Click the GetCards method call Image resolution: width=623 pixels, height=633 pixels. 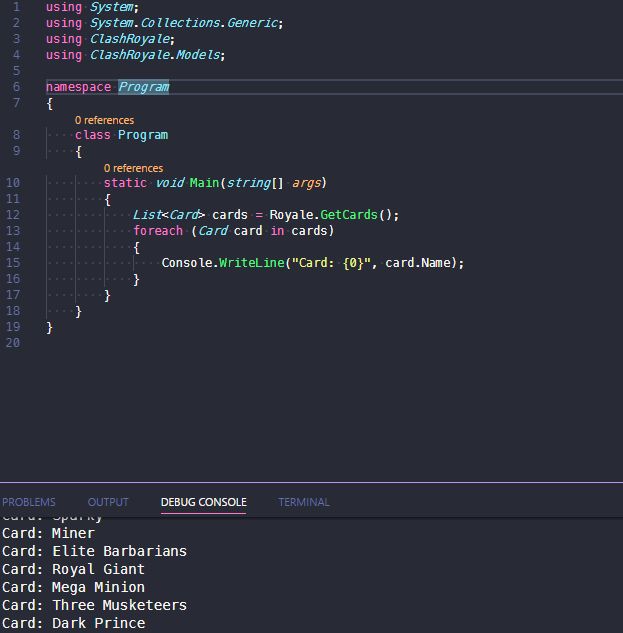click(349, 214)
